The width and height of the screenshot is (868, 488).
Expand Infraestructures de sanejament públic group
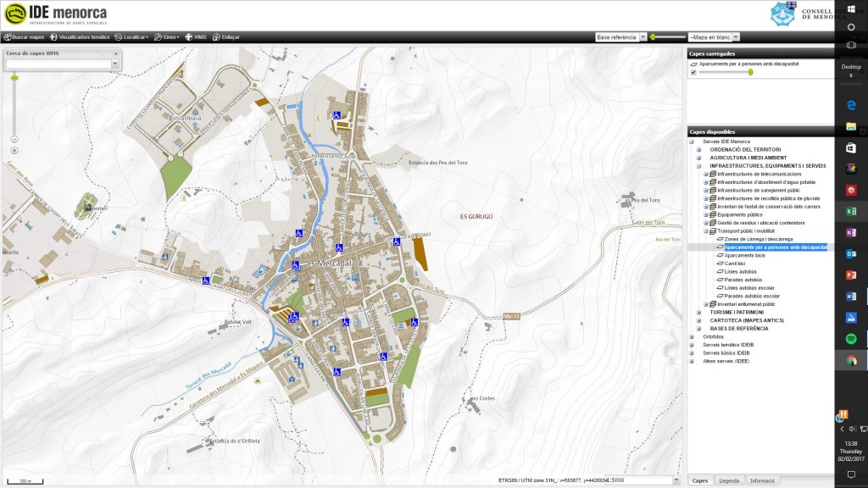[x=706, y=191]
